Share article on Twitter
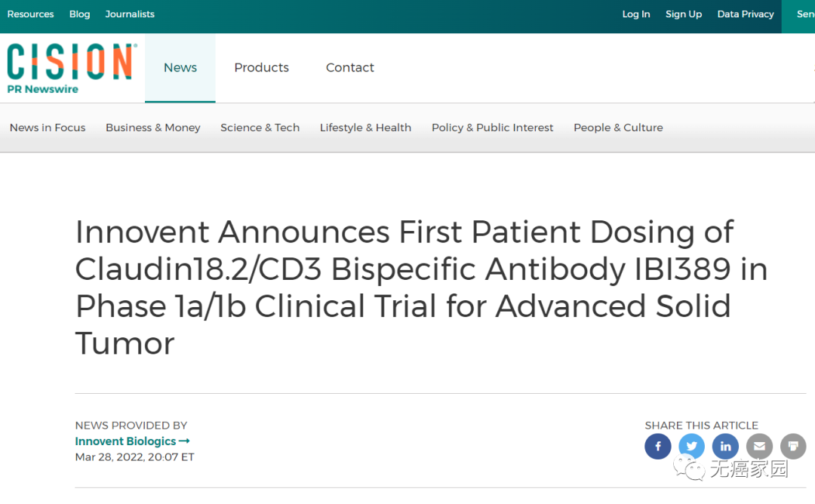The image size is (815, 504). [691, 447]
